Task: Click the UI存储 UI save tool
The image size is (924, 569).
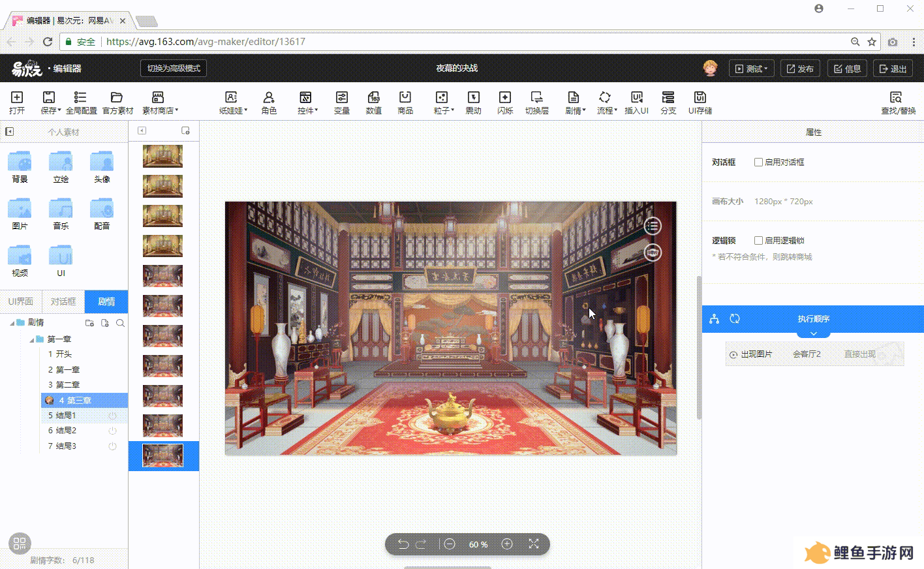Action: [x=700, y=102]
